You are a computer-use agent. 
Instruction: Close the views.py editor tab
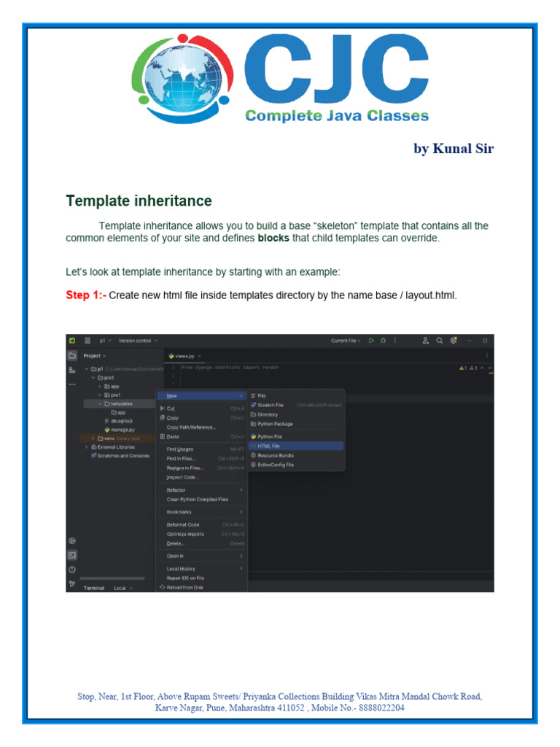point(200,356)
